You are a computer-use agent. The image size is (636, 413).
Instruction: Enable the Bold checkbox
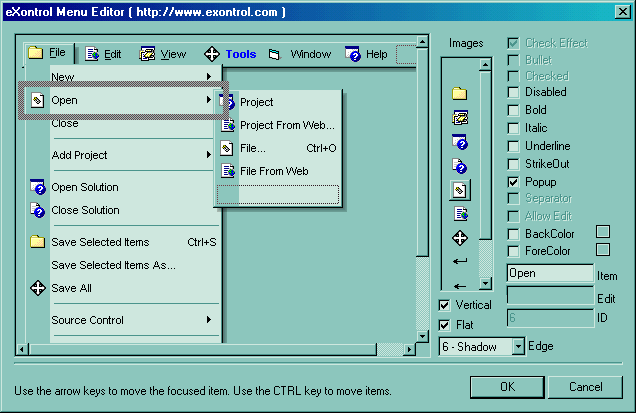(514, 110)
